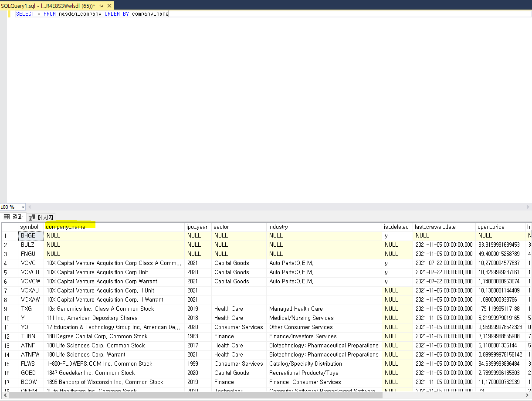
Task: Select row 9 by its row number
Action: point(10,309)
